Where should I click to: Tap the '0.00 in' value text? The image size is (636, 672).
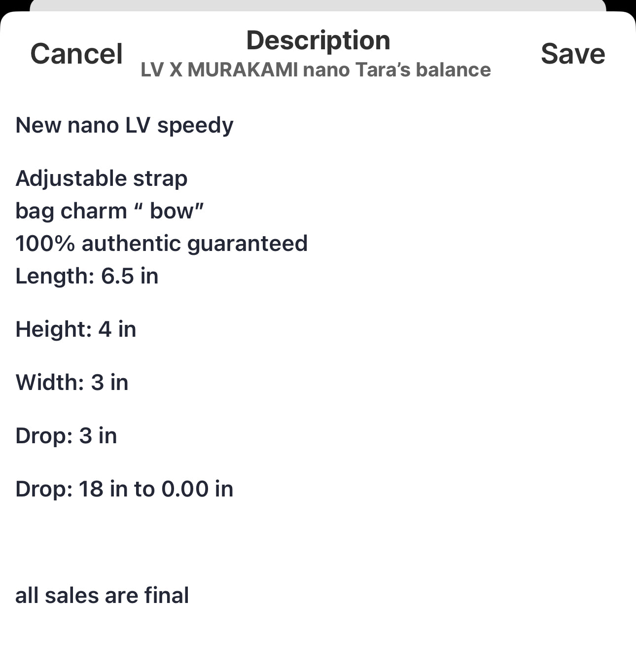click(x=197, y=489)
